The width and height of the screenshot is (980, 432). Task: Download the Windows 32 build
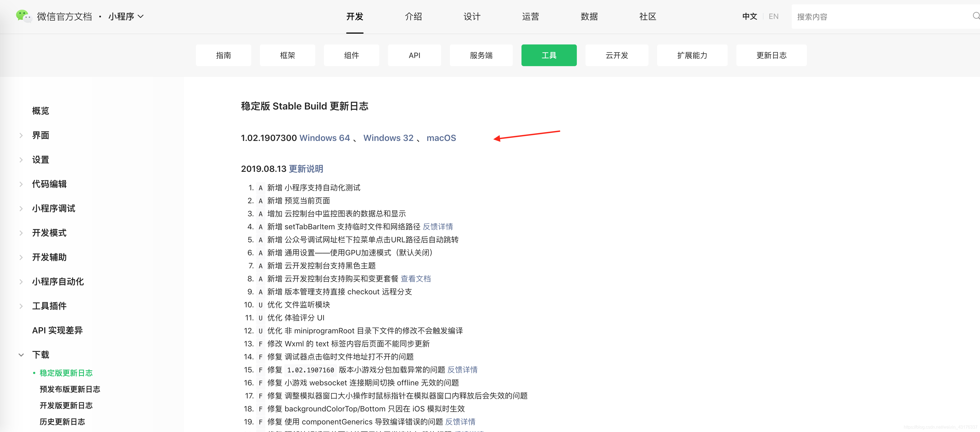[388, 138]
